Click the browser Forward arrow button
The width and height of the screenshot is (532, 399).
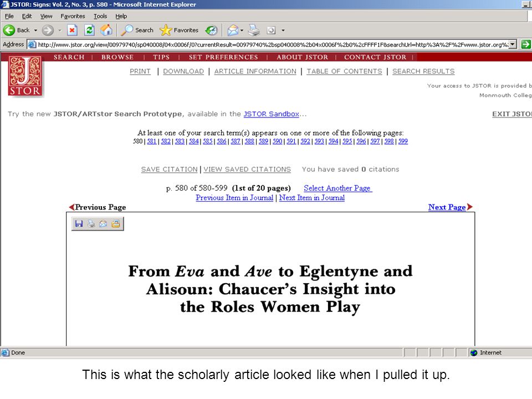click(x=48, y=30)
